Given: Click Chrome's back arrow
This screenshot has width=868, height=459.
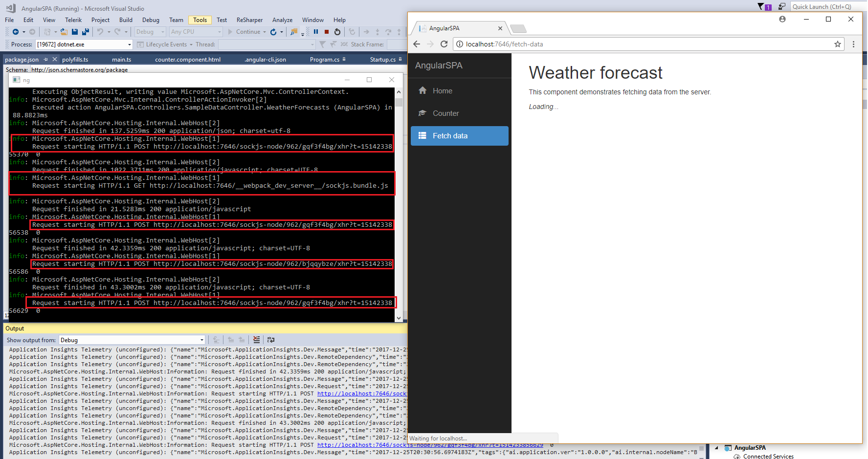Looking at the screenshot, I should click(x=417, y=44).
